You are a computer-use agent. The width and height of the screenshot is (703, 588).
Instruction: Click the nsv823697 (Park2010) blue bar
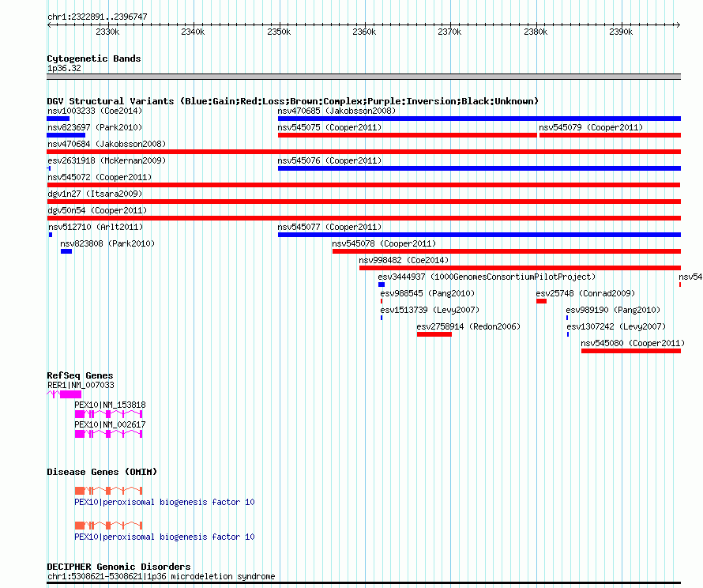[66, 135]
